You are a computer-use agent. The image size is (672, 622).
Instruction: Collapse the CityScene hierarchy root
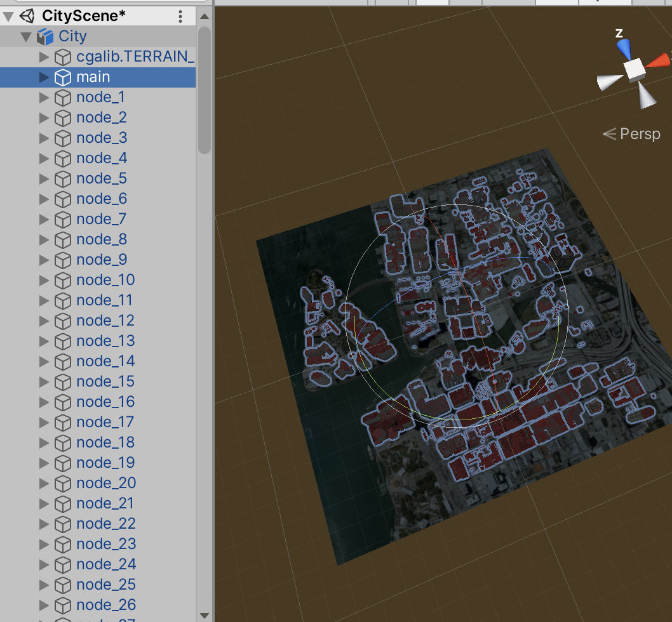point(8,17)
